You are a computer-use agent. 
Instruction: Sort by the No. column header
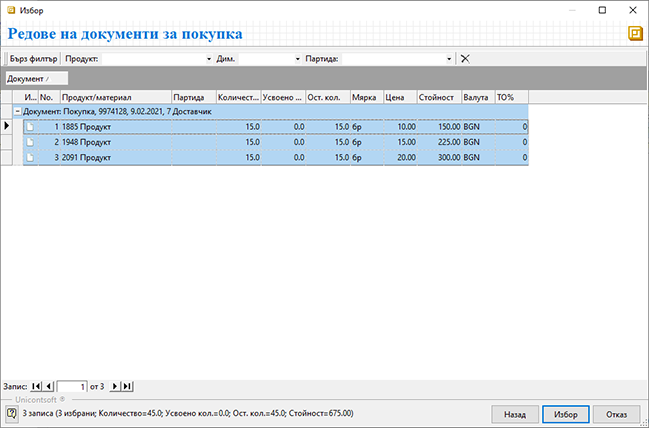[x=49, y=97]
